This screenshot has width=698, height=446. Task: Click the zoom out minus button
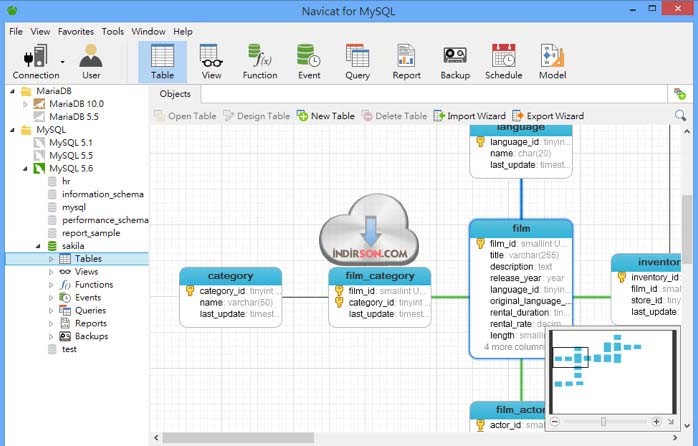click(x=555, y=421)
